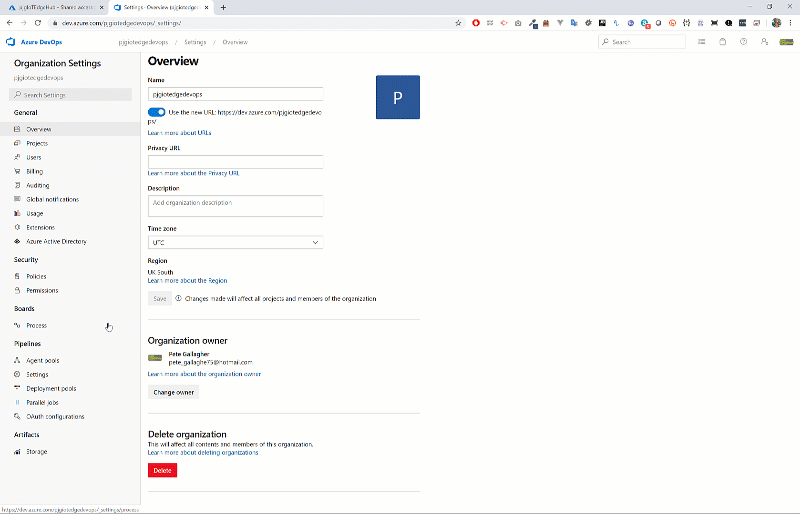800x514 pixels.
Task: Click the OAuth configurations sidebar icon
Action: 17,417
